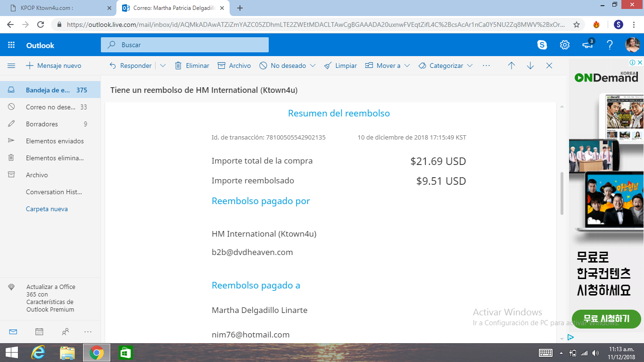Expand the No deseado dropdown
644x362 pixels.
(x=313, y=66)
